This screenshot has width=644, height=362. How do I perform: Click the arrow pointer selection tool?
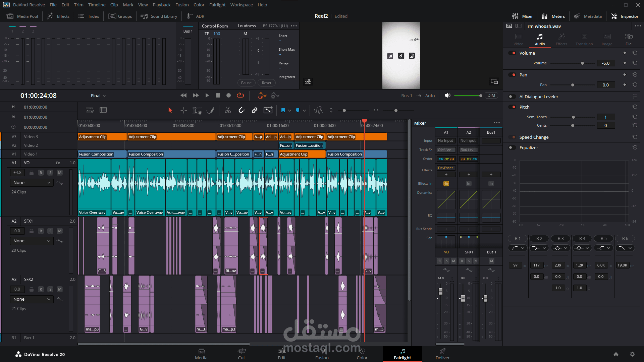170,110
